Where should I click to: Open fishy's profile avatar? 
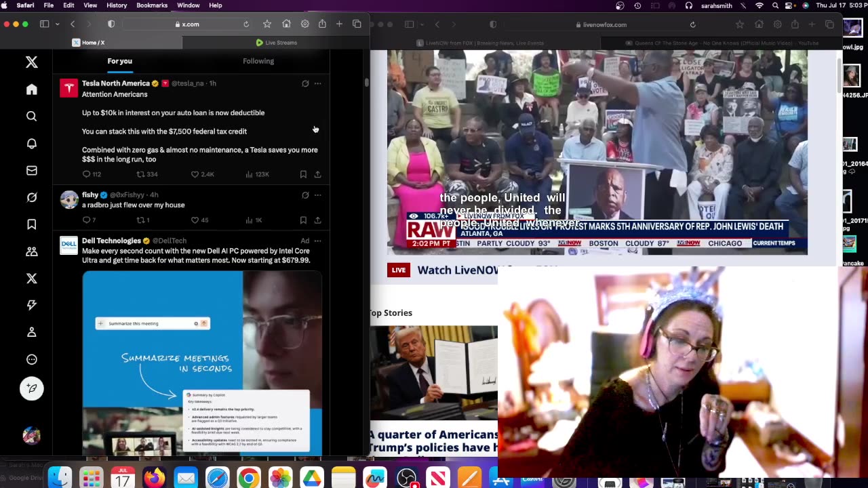[68, 199]
